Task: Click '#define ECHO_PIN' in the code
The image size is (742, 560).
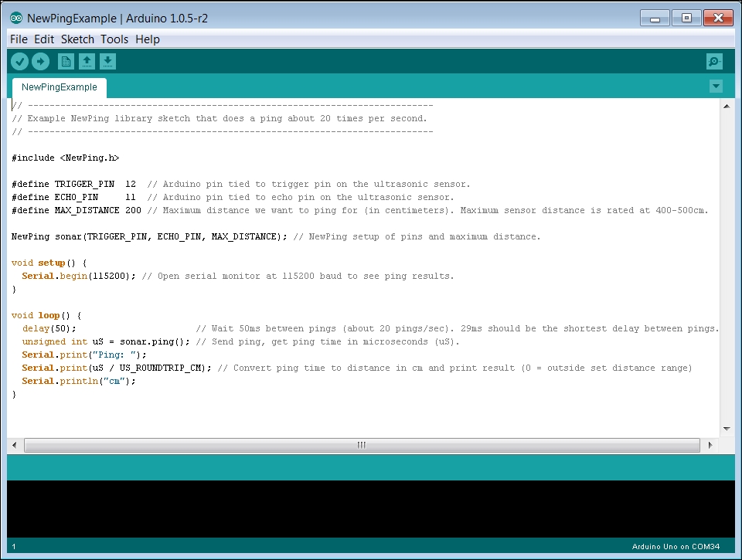Action: coord(55,197)
